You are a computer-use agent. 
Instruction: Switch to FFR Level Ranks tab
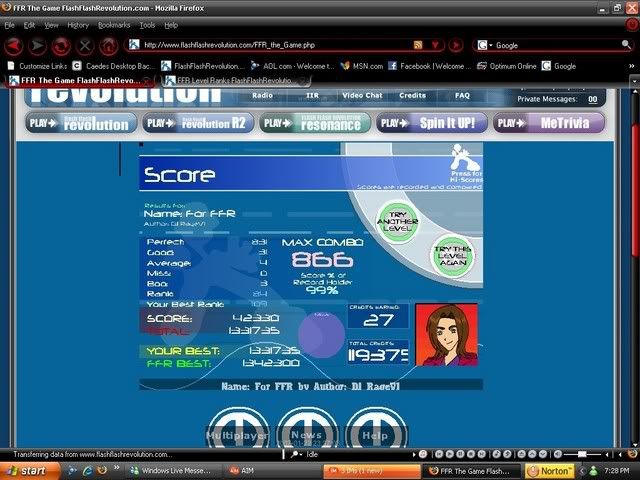tap(234, 80)
